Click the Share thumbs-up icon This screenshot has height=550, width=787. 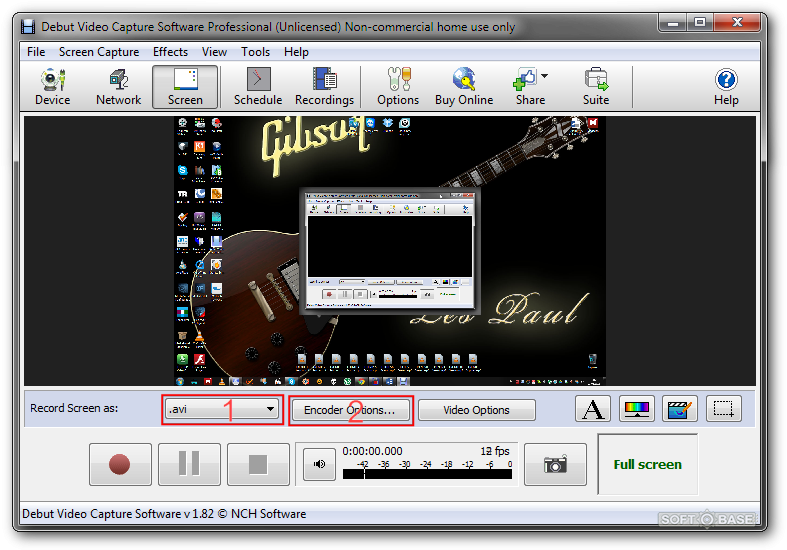[525, 79]
